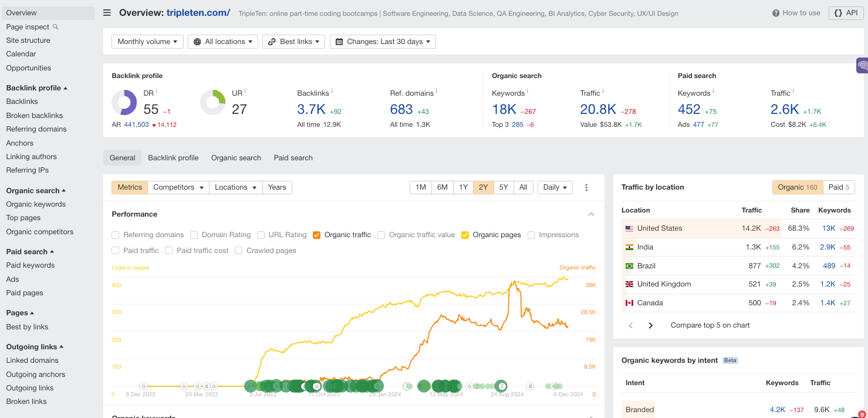Select the Paid tab in Traffic by location
The width and height of the screenshot is (868, 418).
coord(839,187)
